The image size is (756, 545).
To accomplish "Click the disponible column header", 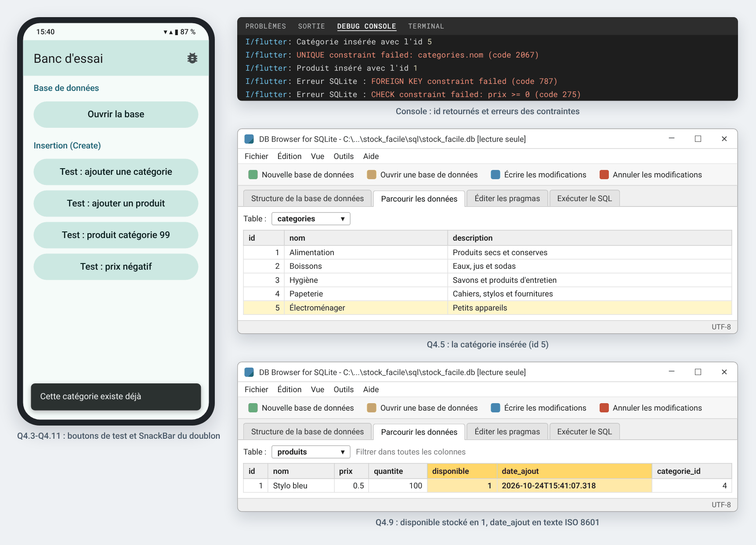I will (462, 471).
